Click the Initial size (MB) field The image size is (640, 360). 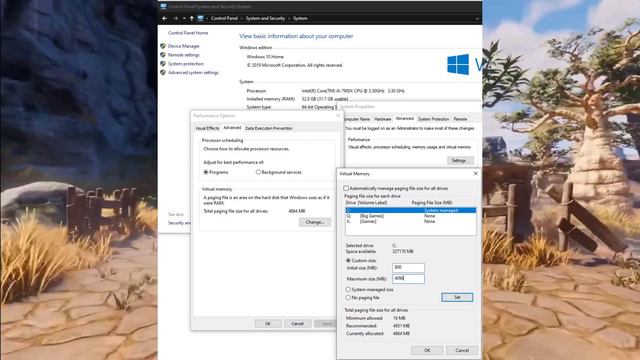pos(408,267)
